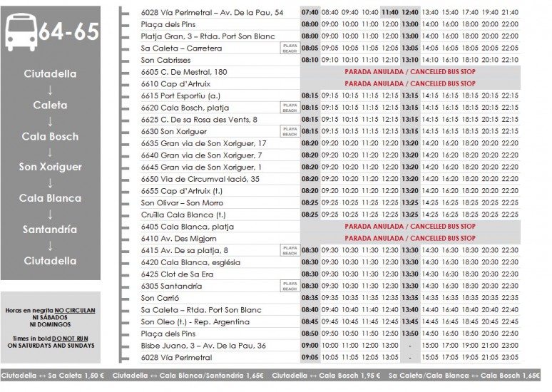The width and height of the screenshot is (552, 392).
Task: Select stop 6405 Cala Blanca, platja
Action: (188, 227)
